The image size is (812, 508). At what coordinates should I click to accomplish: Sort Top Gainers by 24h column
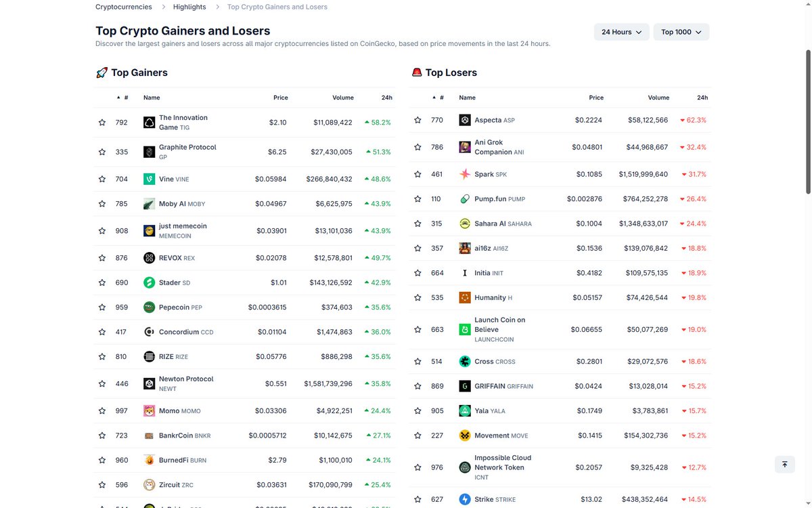point(386,98)
